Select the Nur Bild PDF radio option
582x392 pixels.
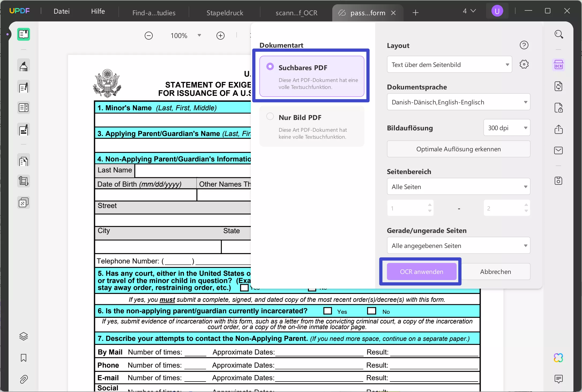tap(270, 116)
